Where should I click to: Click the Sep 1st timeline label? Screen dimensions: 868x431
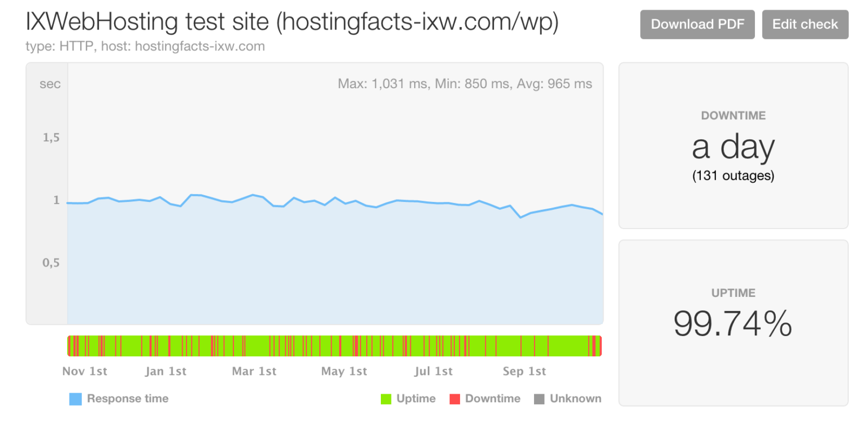click(x=524, y=372)
